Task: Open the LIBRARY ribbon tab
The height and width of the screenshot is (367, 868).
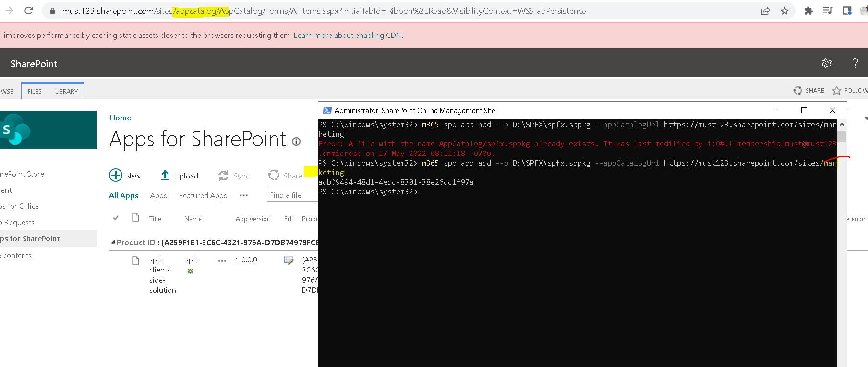Action: [x=66, y=91]
